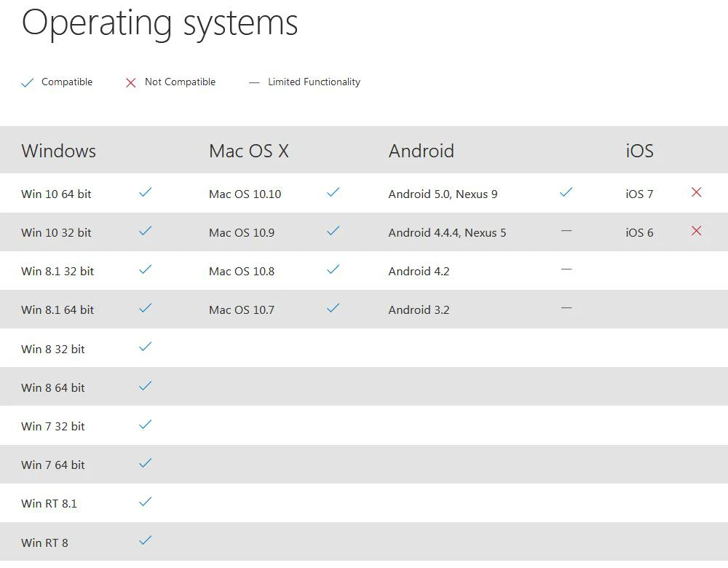Viewport: 728px width, 568px height.
Task: Click the checkmark beside Mac OS 10.10
Action: pyautogui.click(x=333, y=192)
